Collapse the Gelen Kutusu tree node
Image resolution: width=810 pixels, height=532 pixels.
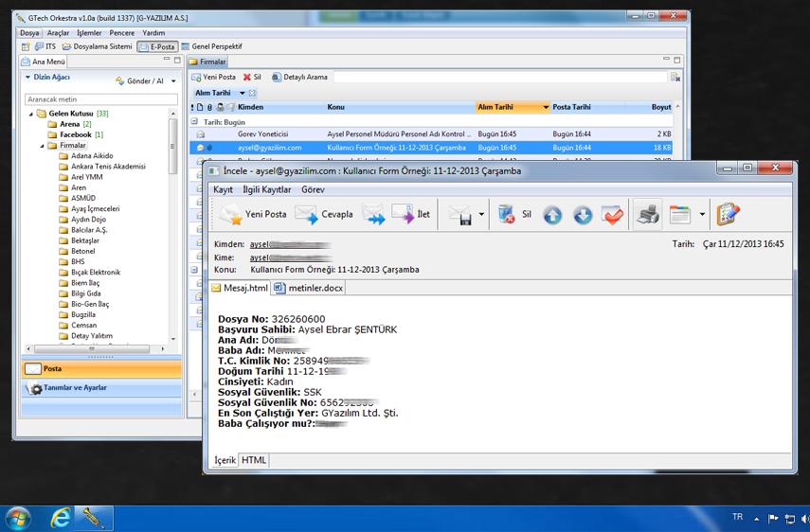click(x=30, y=114)
